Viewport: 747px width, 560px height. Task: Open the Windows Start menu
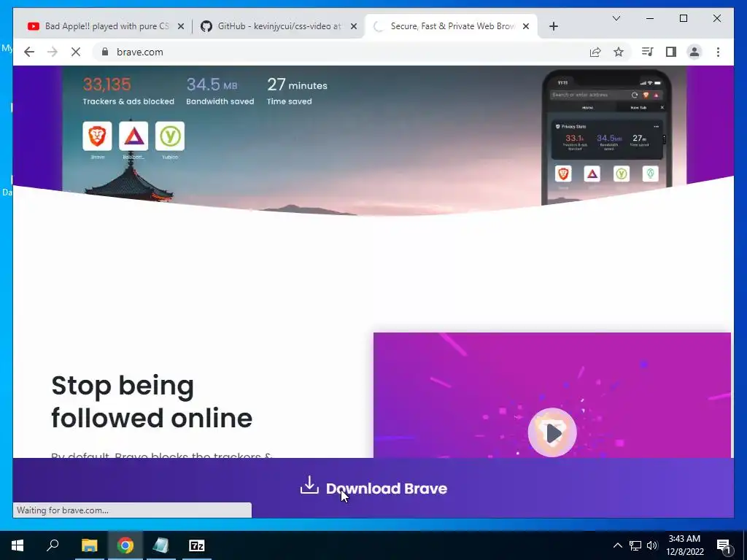[18, 545]
